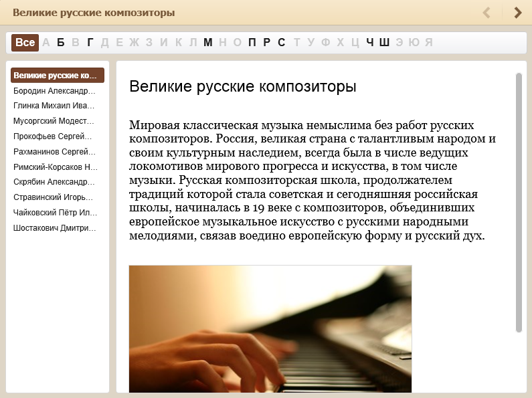Click the disabled letter Э filter
The width and height of the screenshot is (532, 398).
tap(400, 43)
